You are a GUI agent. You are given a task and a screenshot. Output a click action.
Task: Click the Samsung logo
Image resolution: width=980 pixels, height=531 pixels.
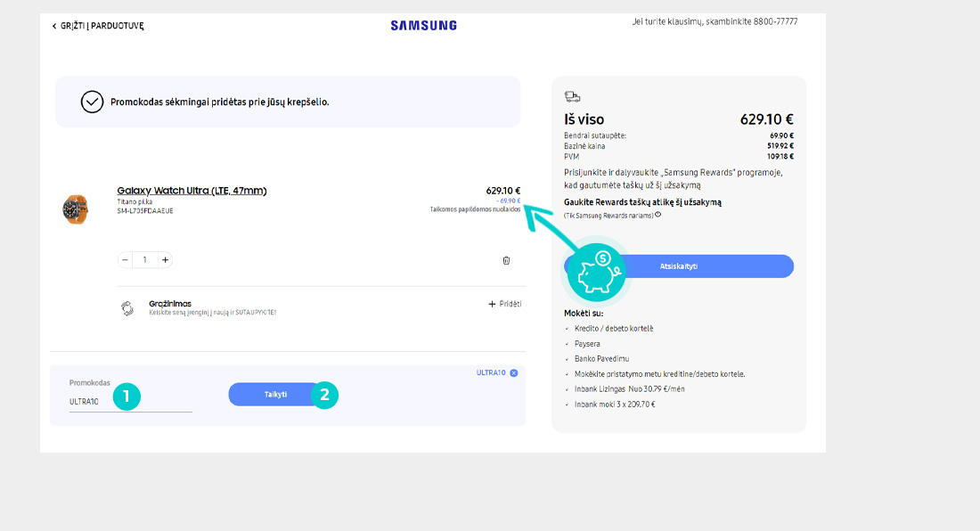coord(423,26)
